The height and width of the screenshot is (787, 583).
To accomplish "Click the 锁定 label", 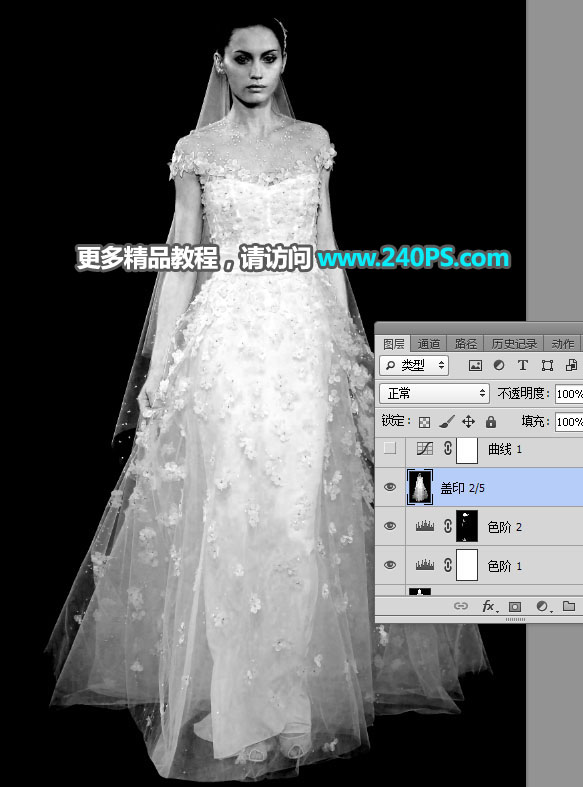I will (x=396, y=421).
